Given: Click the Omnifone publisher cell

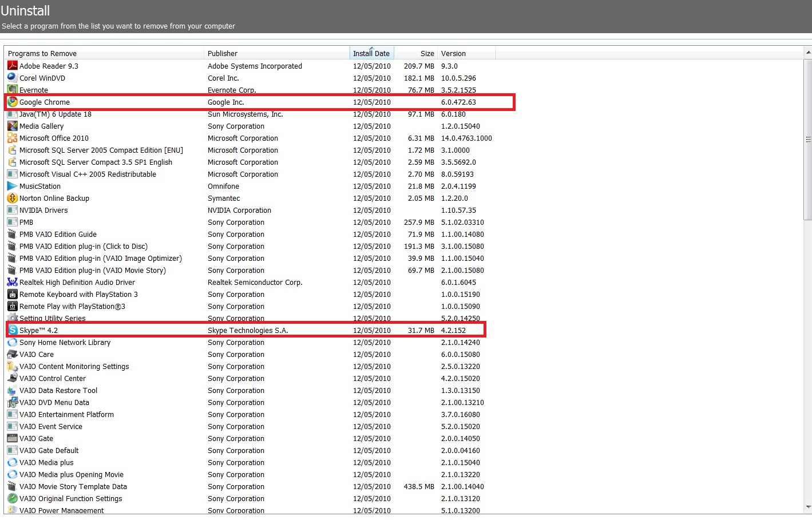Looking at the screenshot, I should click(223, 186).
